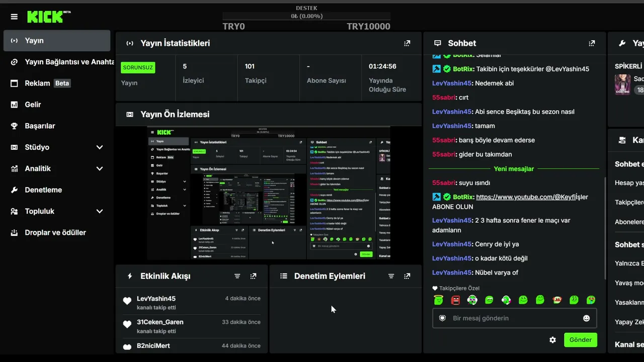Click the SORUNSUZ stream status badge
Image resolution: width=644 pixels, height=362 pixels.
[138, 67]
